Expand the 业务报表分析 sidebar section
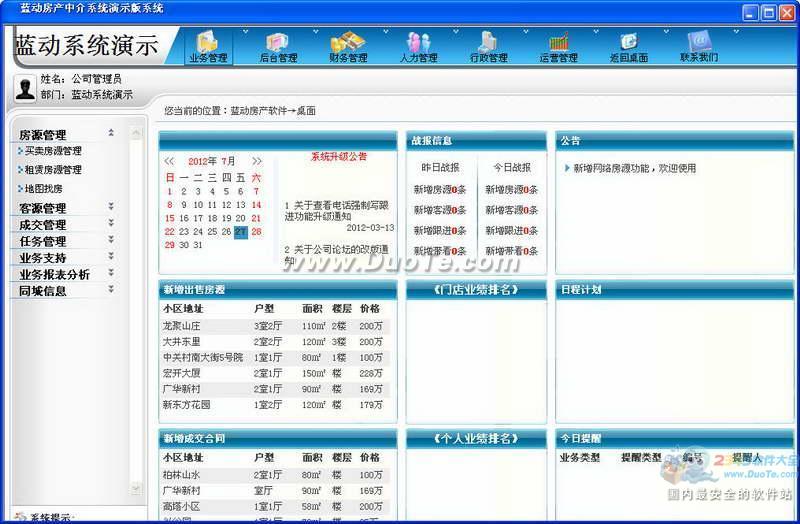The height and width of the screenshot is (524, 800). tap(111, 274)
